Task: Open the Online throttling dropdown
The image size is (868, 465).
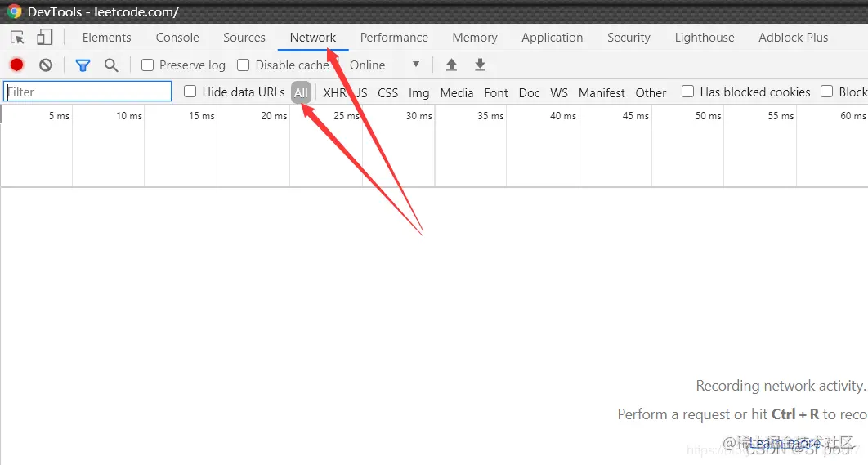Action: coord(385,65)
